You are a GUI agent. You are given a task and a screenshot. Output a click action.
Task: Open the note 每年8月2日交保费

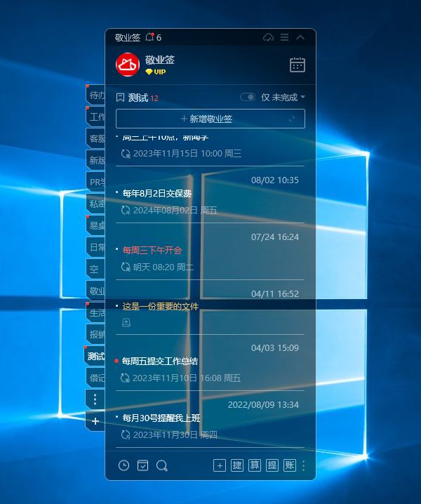157,193
